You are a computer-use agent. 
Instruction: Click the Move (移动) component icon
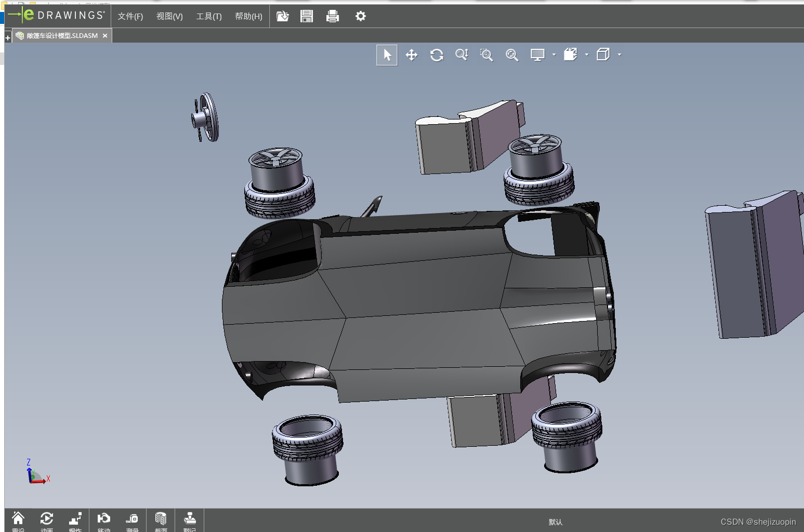coord(104,521)
